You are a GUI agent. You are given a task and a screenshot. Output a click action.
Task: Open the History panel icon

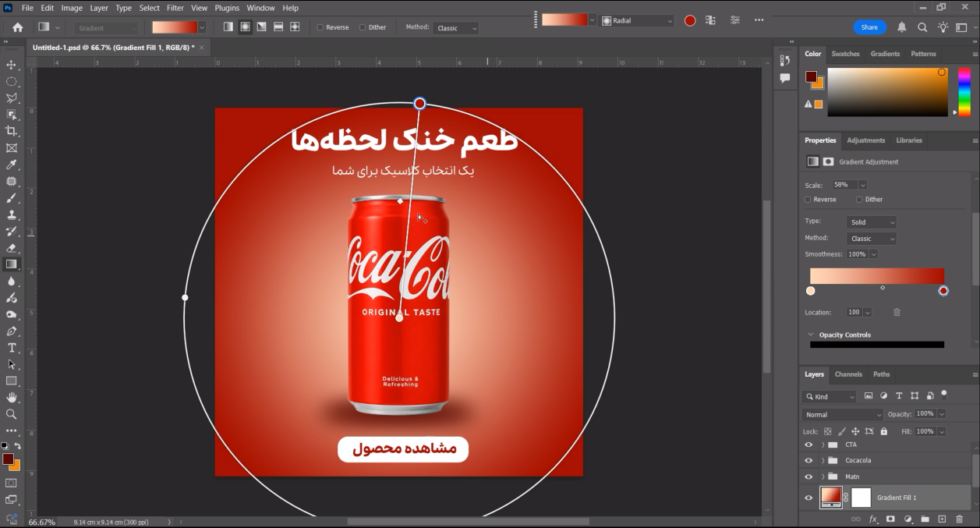(785, 61)
